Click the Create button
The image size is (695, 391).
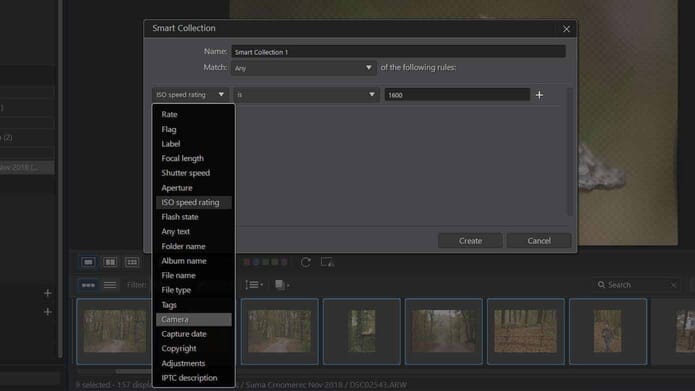click(470, 241)
